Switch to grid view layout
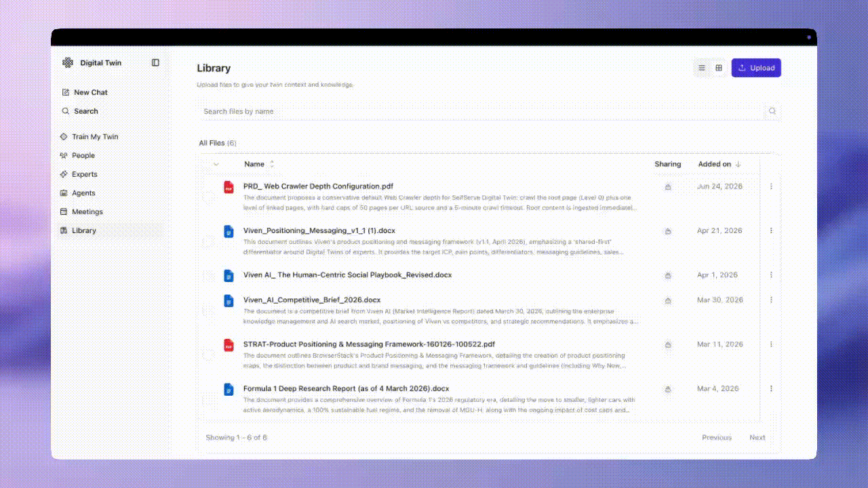Screen dimensions: 868x488 (x=719, y=68)
